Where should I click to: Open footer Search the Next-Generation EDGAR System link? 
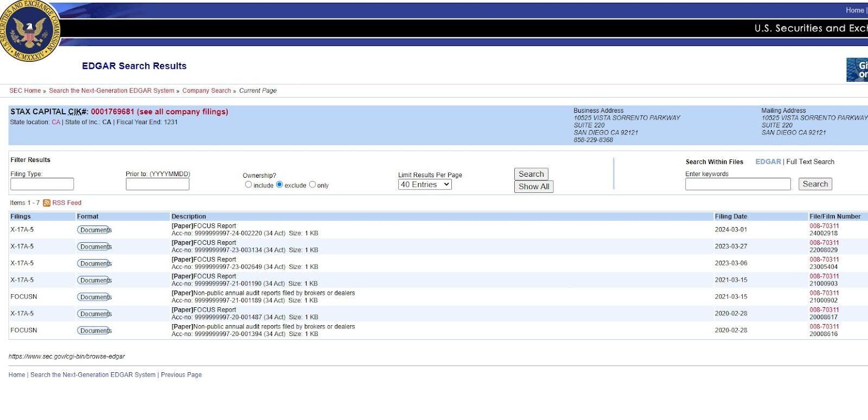coord(93,374)
